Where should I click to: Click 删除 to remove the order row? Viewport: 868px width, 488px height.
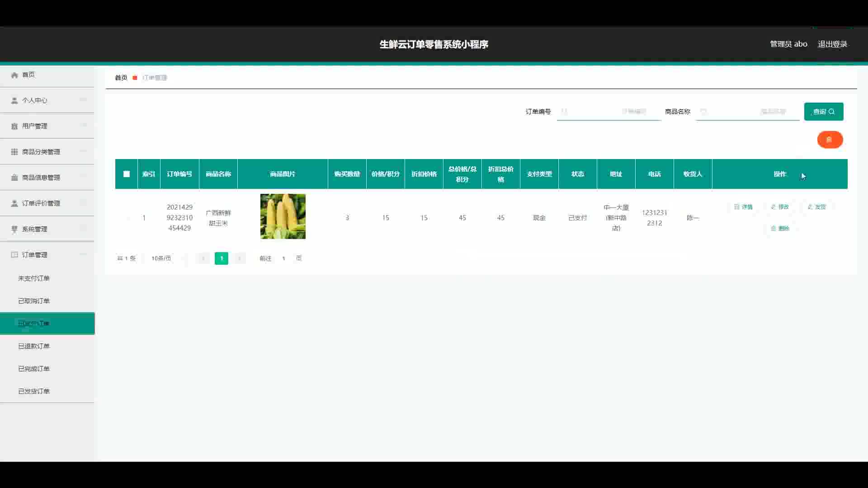[x=780, y=229]
